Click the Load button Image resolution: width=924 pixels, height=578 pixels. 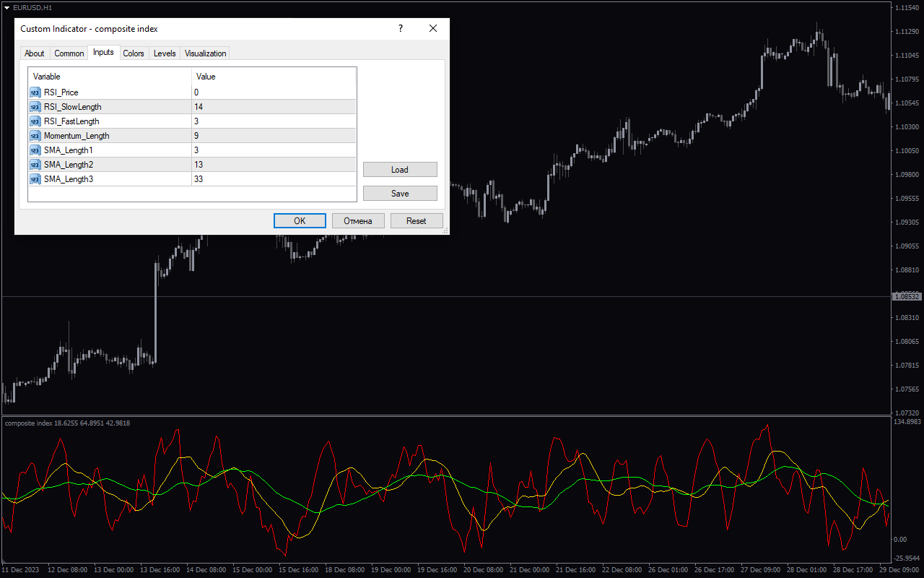coord(400,170)
